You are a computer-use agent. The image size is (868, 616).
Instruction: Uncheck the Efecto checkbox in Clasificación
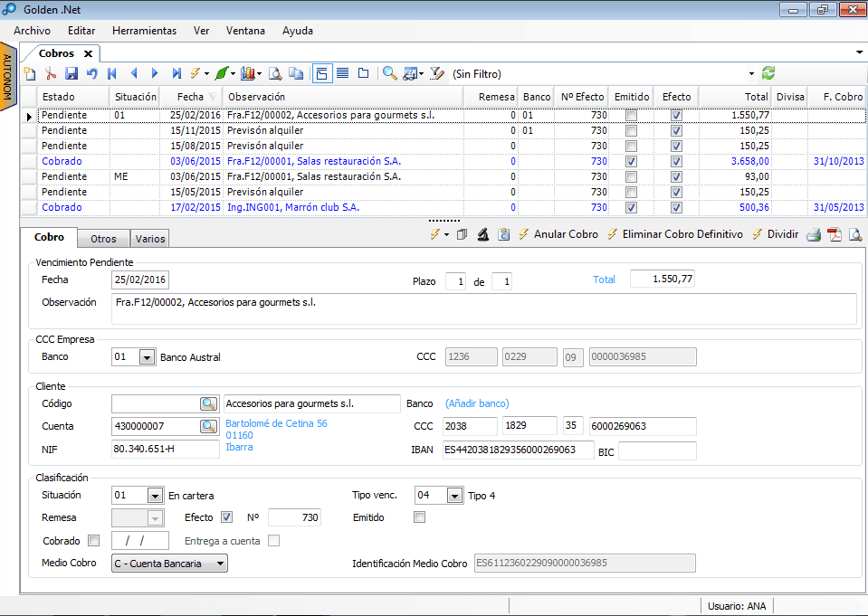pyautogui.click(x=227, y=517)
